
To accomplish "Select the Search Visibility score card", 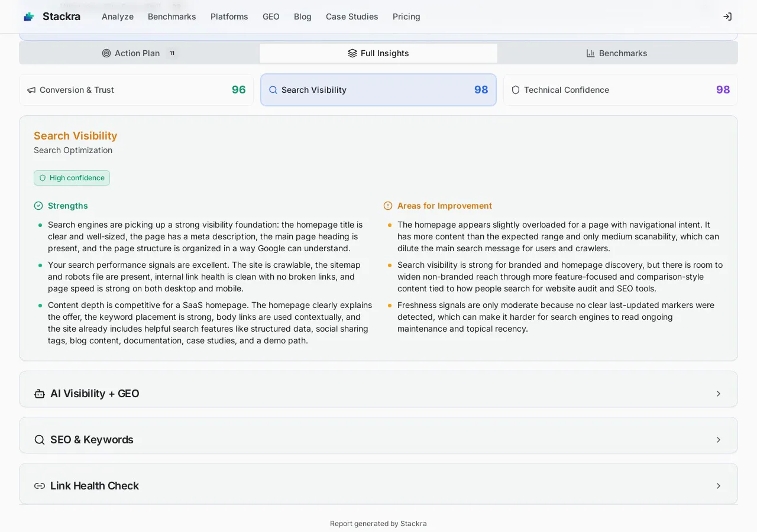I will pos(378,90).
